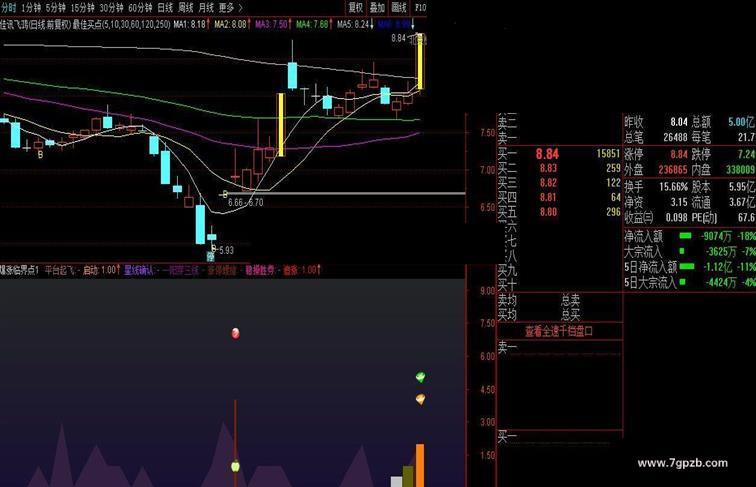
Task: Switch to the 周线 weekly chart
Action: pyautogui.click(x=186, y=7)
